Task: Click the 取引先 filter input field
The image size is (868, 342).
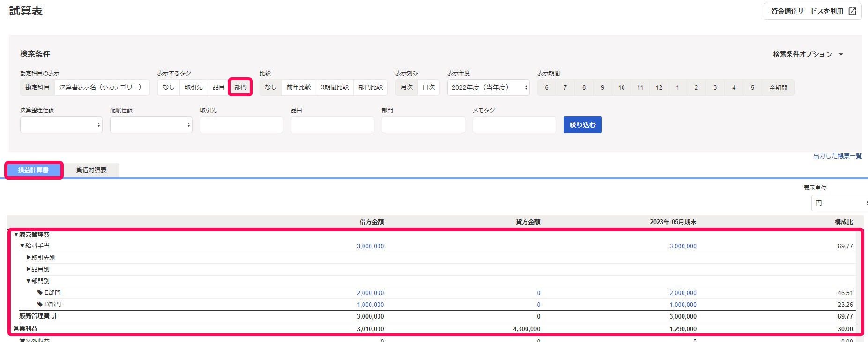Action: point(242,125)
